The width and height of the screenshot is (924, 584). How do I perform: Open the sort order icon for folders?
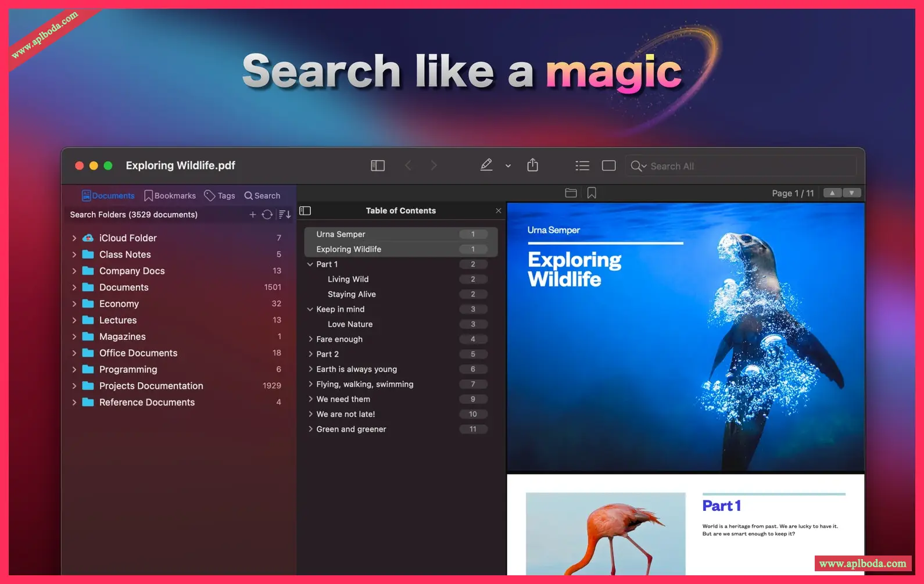(x=285, y=214)
